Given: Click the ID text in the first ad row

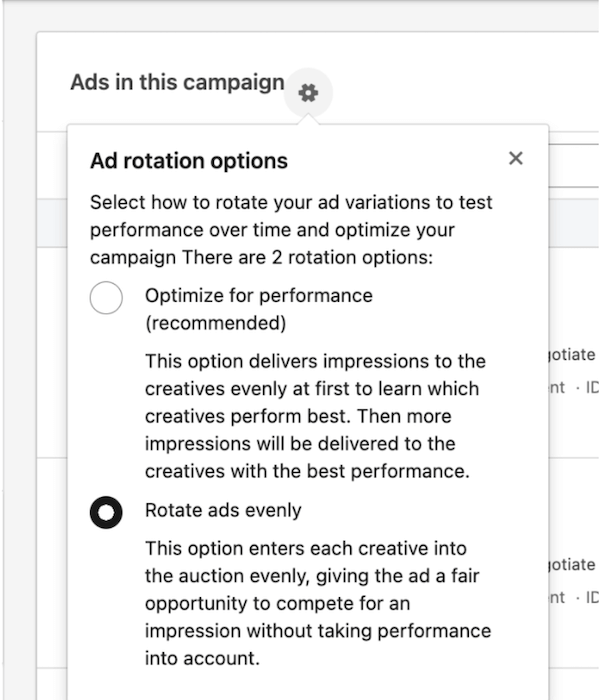Looking at the screenshot, I should coord(590,387).
